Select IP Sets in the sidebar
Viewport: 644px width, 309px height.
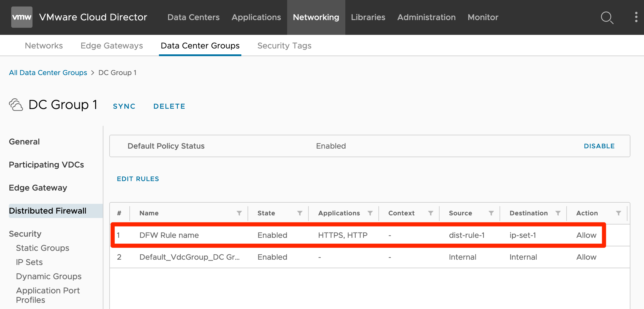29,262
